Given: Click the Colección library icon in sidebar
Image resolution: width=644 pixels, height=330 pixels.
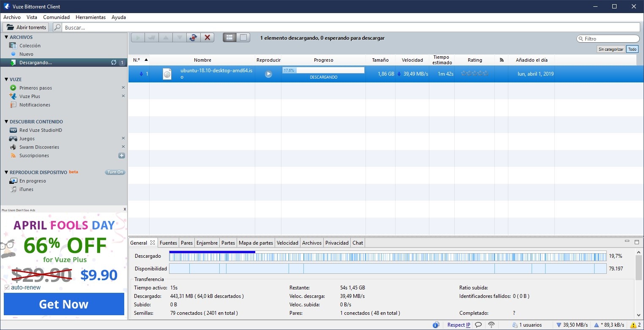Looking at the screenshot, I should pos(13,46).
